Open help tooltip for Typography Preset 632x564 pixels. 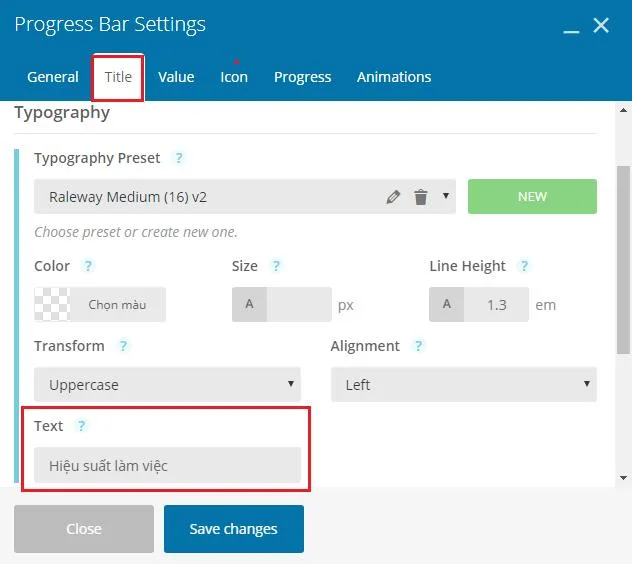pos(179,158)
